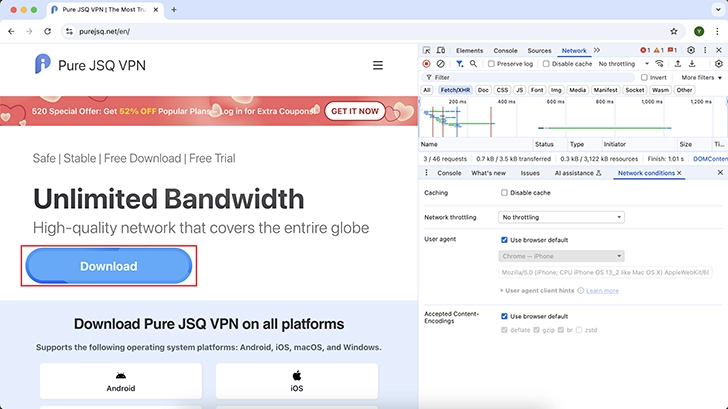Open the Issues drawer tab
Screen dimensions: 728x409
coord(530,173)
